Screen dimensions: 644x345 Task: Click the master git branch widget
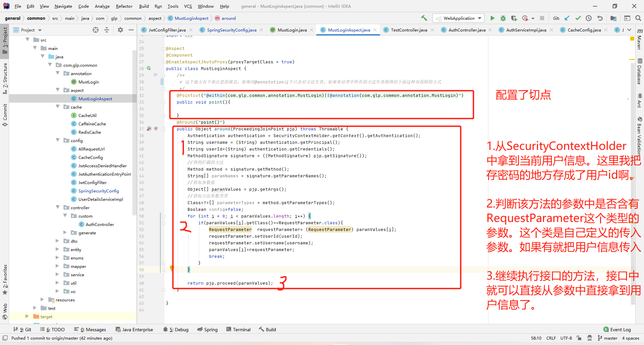tap(607, 338)
